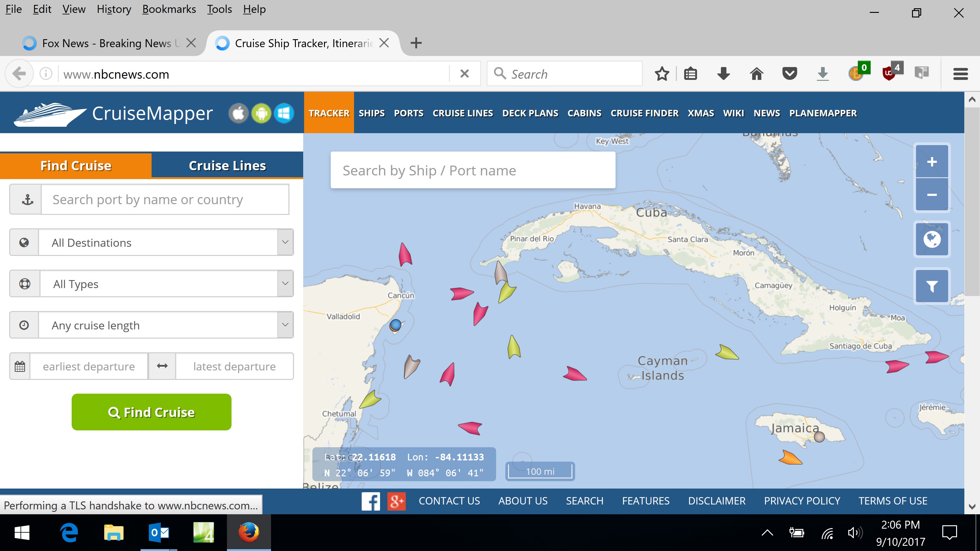Open Firefox hamburger menu
Screen dimensions: 980x551
coord(960,74)
